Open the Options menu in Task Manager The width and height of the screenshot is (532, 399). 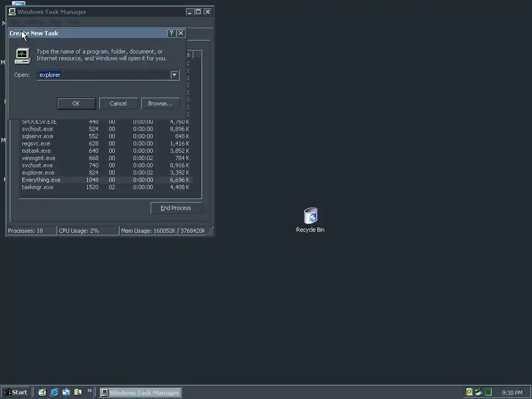pyautogui.click(x=34, y=22)
